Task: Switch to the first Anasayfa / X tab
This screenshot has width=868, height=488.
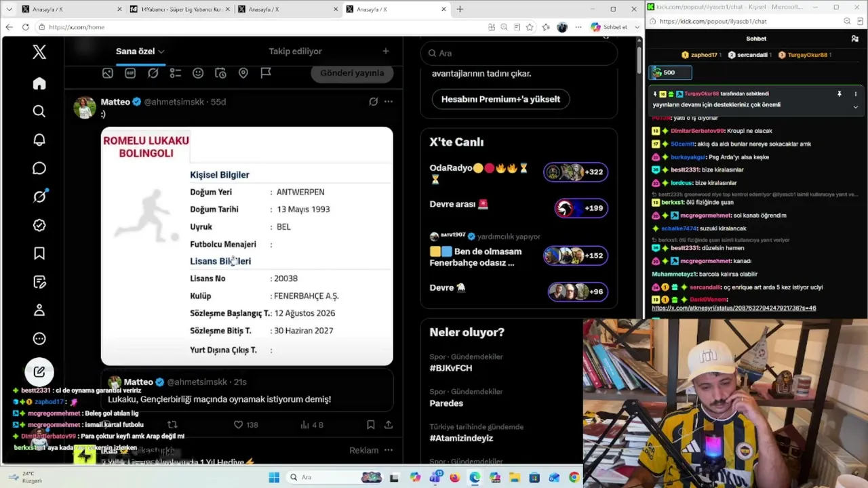Action: click(x=71, y=9)
